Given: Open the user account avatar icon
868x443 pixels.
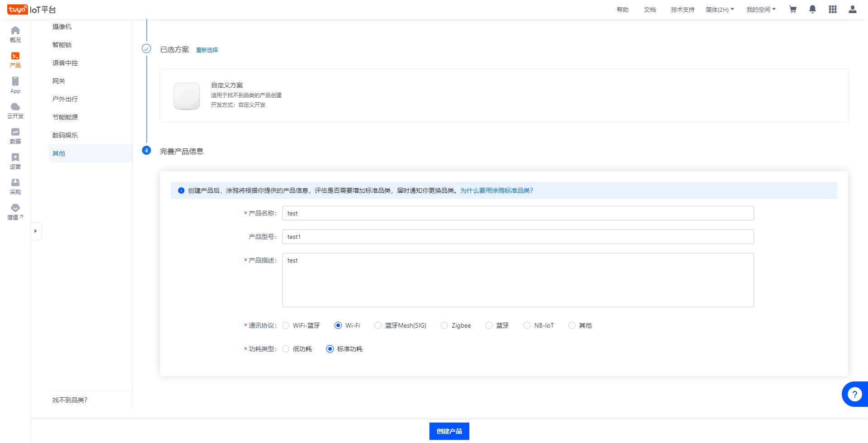Looking at the screenshot, I should 853,10.
